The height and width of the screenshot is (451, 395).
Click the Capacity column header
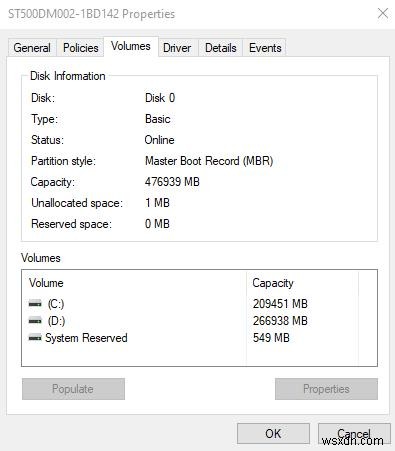[x=302, y=283]
